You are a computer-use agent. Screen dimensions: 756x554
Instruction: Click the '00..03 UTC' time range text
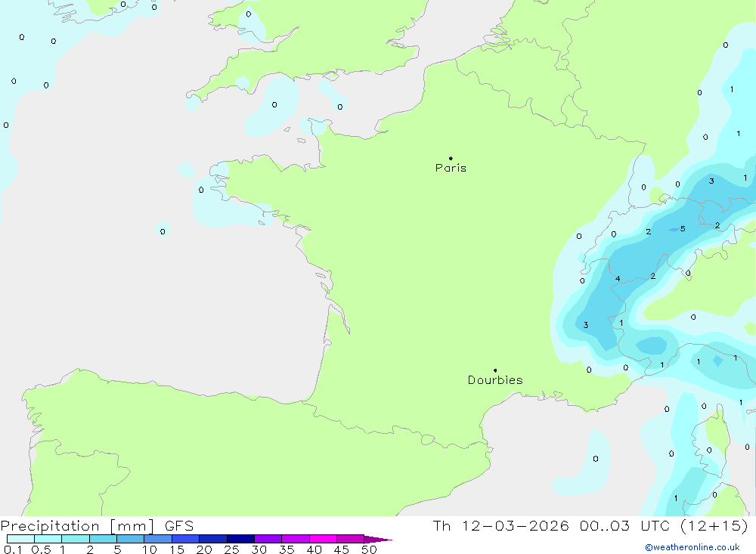pos(625,525)
